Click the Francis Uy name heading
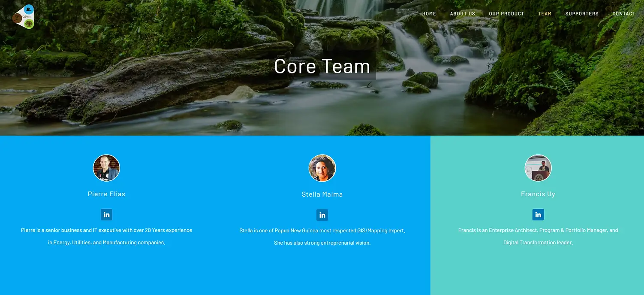The height and width of the screenshot is (295, 644). [538, 194]
